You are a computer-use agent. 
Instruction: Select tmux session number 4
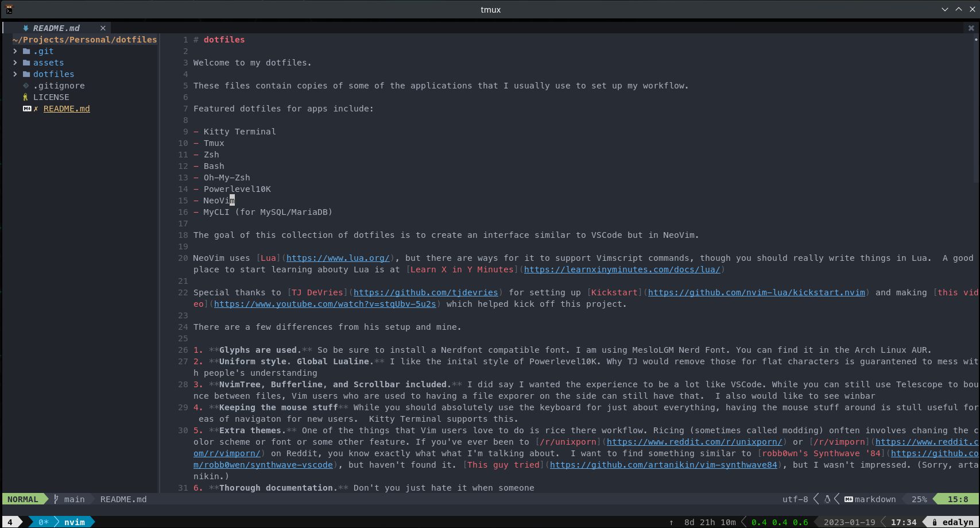tap(10, 522)
